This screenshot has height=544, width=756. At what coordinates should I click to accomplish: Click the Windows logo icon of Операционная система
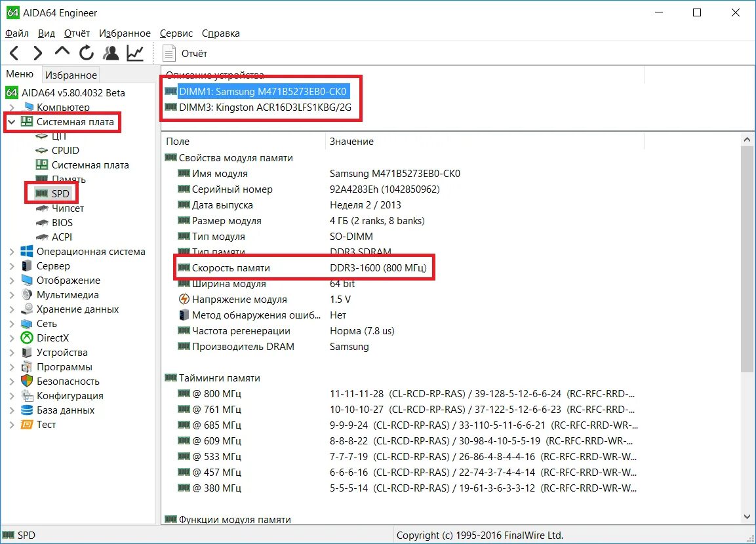[27, 252]
